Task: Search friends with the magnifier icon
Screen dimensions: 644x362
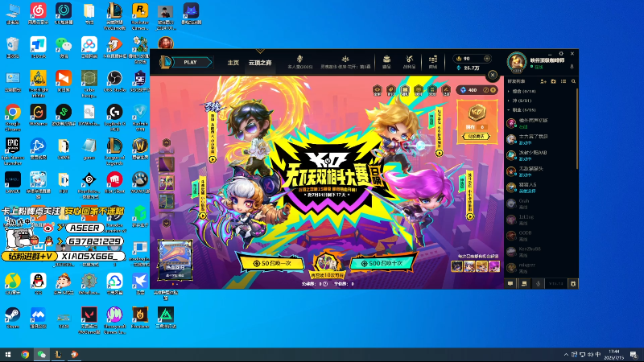Action: tap(573, 81)
